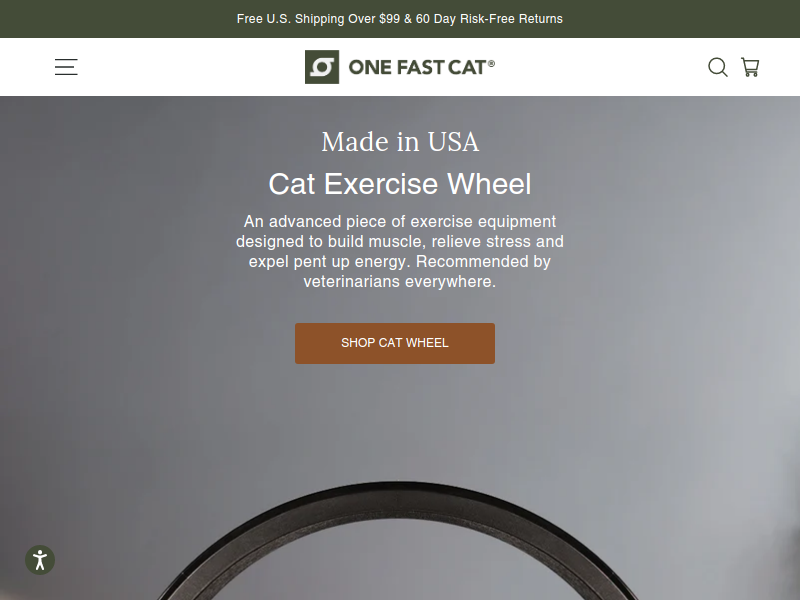Click the $99 amount in the announcement bar
Image resolution: width=800 pixels, height=600 pixels.
389,19
